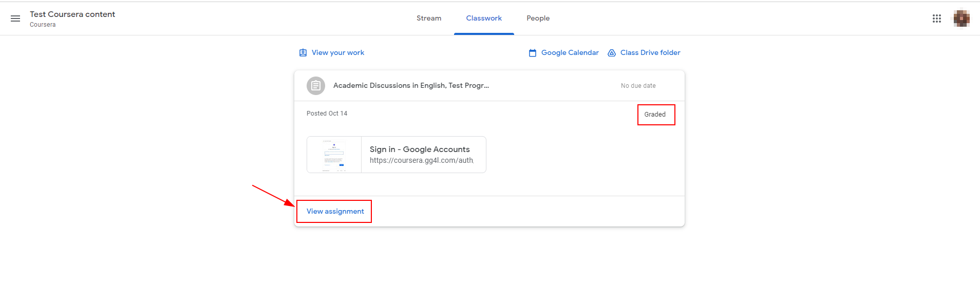
Task: Go to the People tab
Action: pyautogui.click(x=538, y=18)
